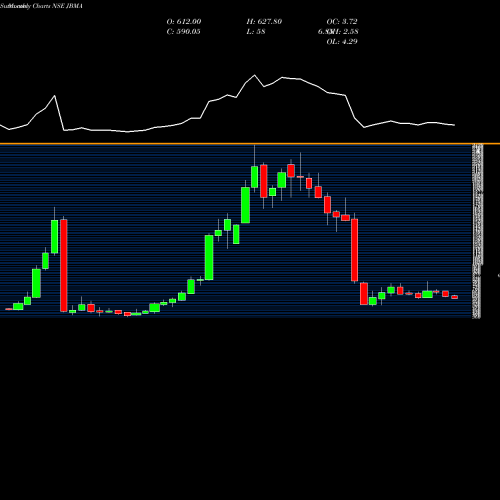Click the 'C: 590.05' close price value
This screenshot has width=500, height=500.
click(183, 31)
